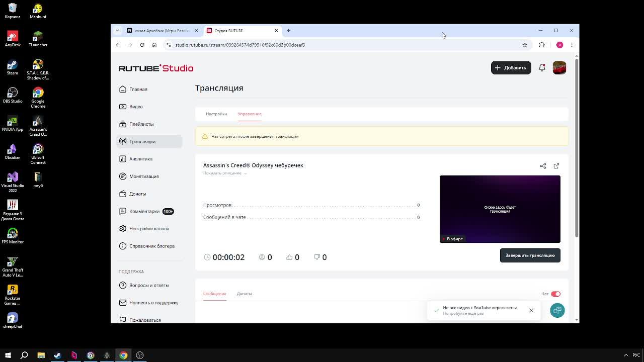Click the address bar URL
The height and width of the screenshot is (362, 644).
click(x=240, y=45)
